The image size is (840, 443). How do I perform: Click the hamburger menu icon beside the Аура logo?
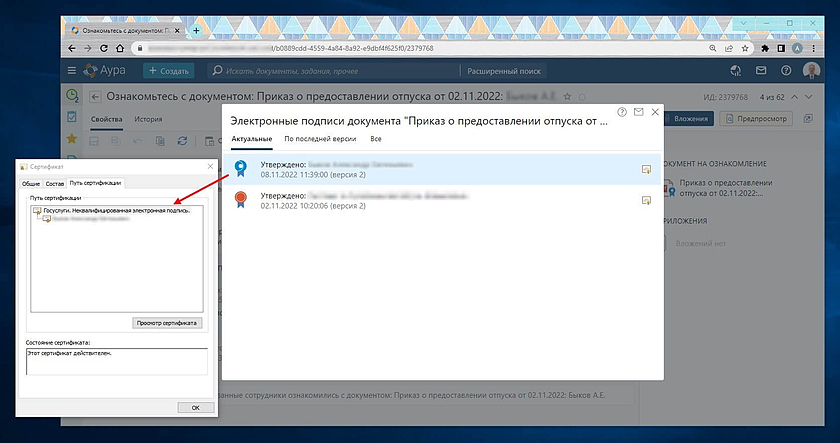point(72,71)
